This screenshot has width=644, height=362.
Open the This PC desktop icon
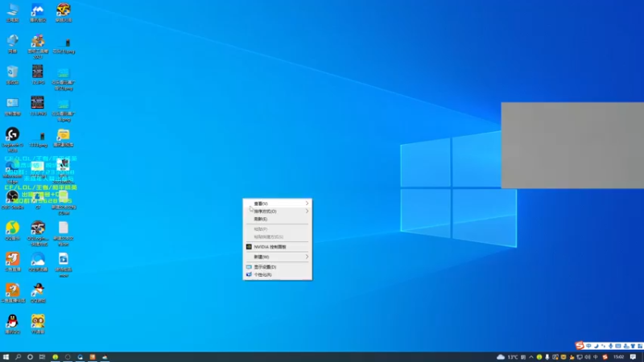(x=12, y=12)
